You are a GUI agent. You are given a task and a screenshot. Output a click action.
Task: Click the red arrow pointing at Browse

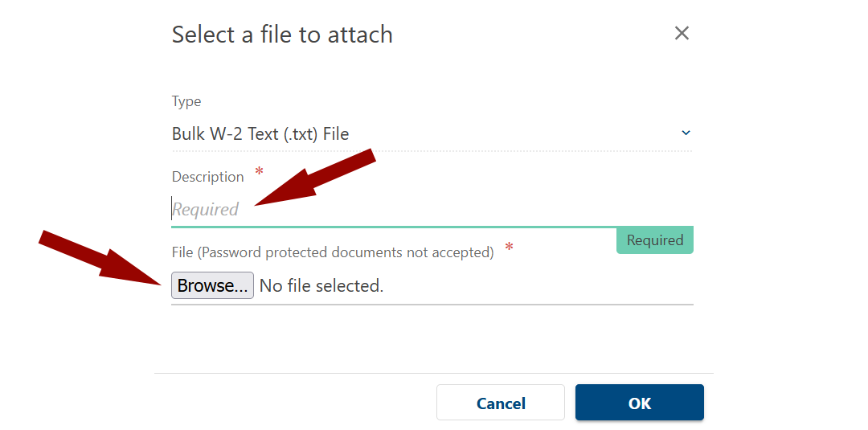100,256
